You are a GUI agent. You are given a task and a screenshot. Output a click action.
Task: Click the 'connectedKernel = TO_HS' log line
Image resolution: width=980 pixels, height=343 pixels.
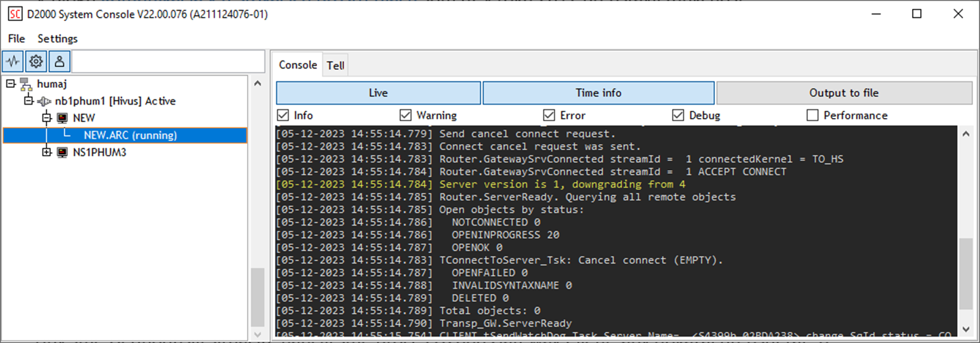[560, 159]
